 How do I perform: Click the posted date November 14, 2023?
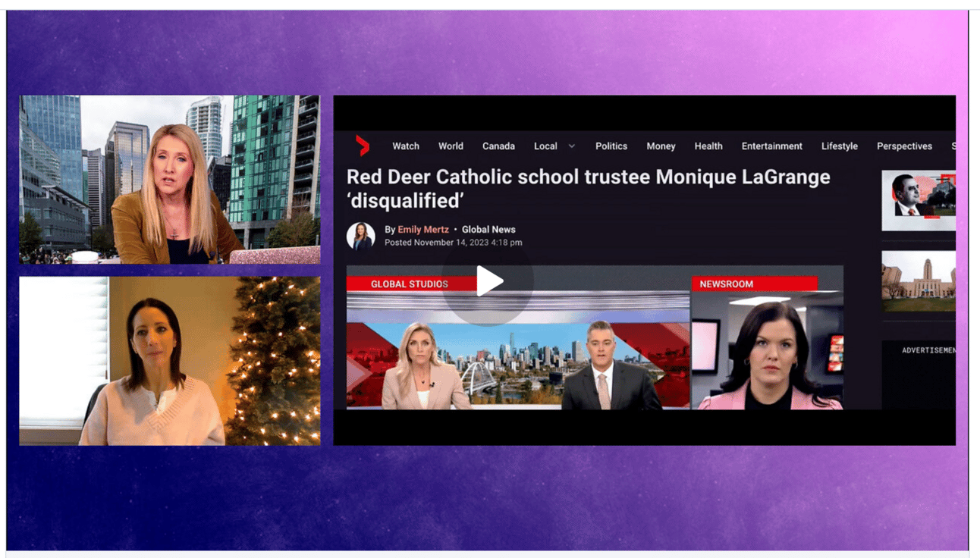tap(453, 243)
